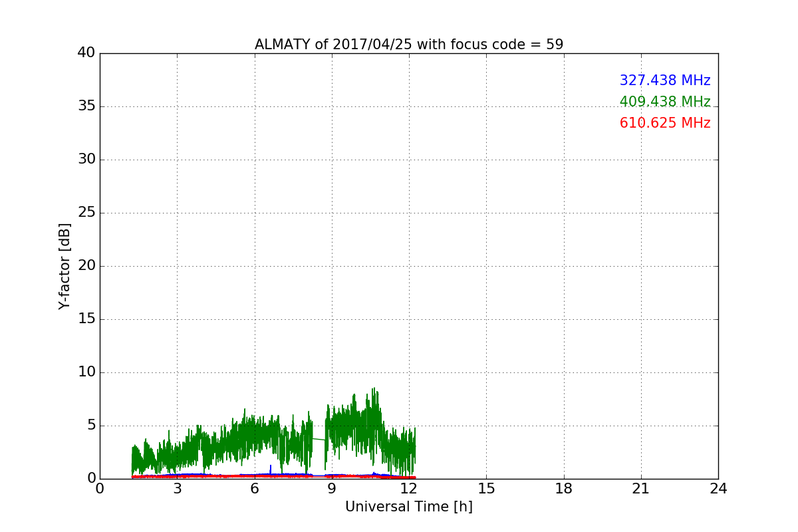Click the x-axis tick label 18
Image resolution: width=798 pixels, height=532 pixels.
(x=564, y=489)
